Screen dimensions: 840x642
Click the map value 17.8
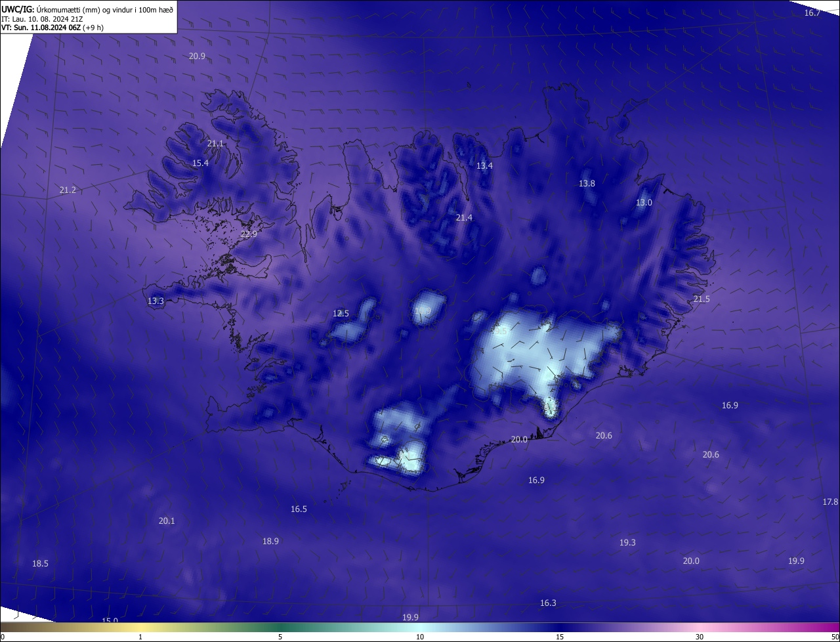(x=830, y=502)
